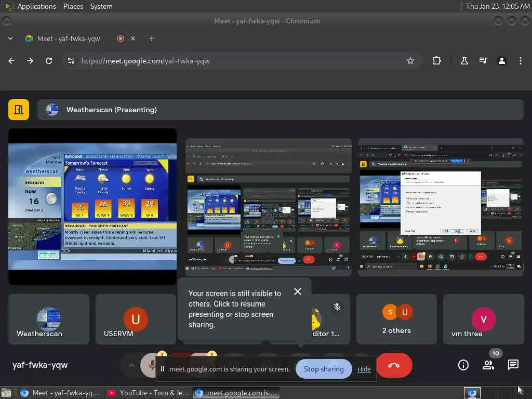Image resolution: width=532 pixels, height=399 pixels.
Task: Open chat with everyone
Action: (513, 365)
